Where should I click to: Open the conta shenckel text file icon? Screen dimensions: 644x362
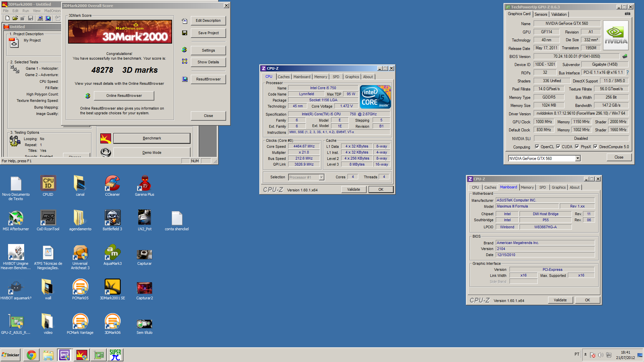177,221
